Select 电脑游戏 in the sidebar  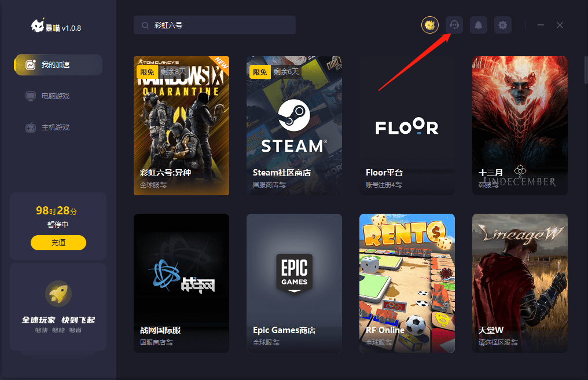coord(55,96)
